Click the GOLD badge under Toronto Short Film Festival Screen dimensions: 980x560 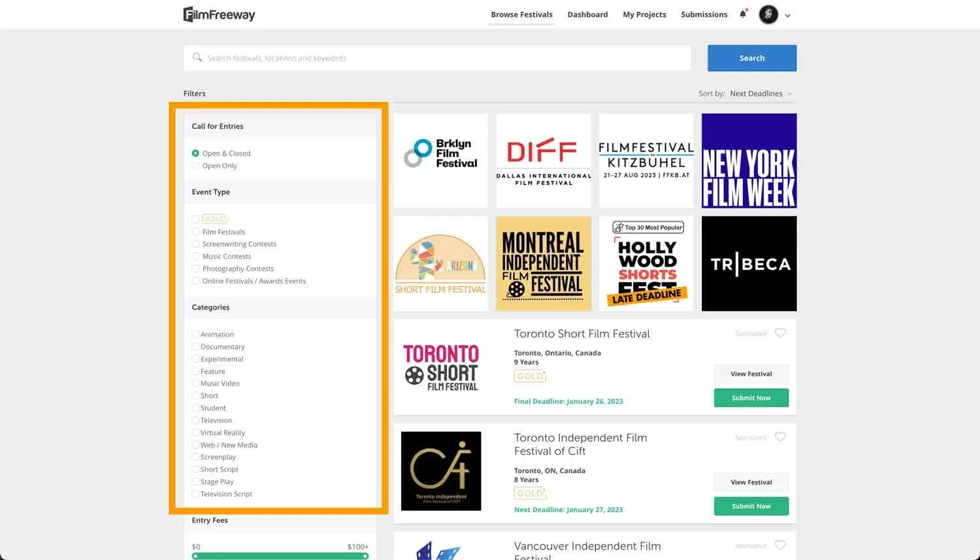pyautogui.click(x=530, y=376)
